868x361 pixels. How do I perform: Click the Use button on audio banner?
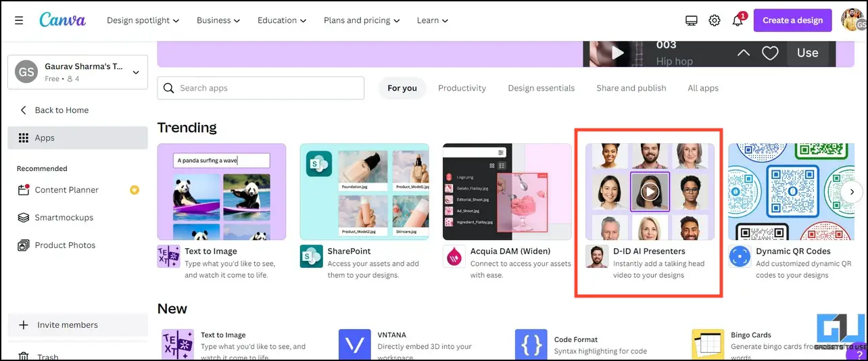[x=808, y=53]
